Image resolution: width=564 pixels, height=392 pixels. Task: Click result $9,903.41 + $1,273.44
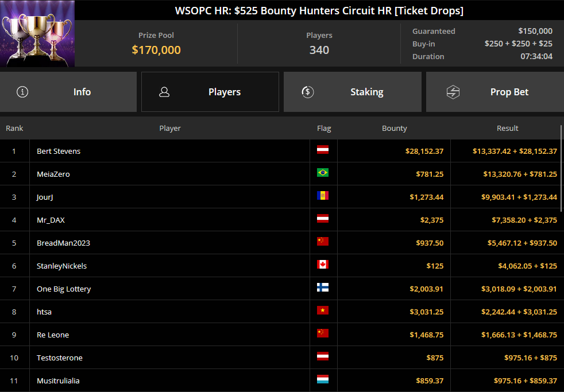coord(519,197)
